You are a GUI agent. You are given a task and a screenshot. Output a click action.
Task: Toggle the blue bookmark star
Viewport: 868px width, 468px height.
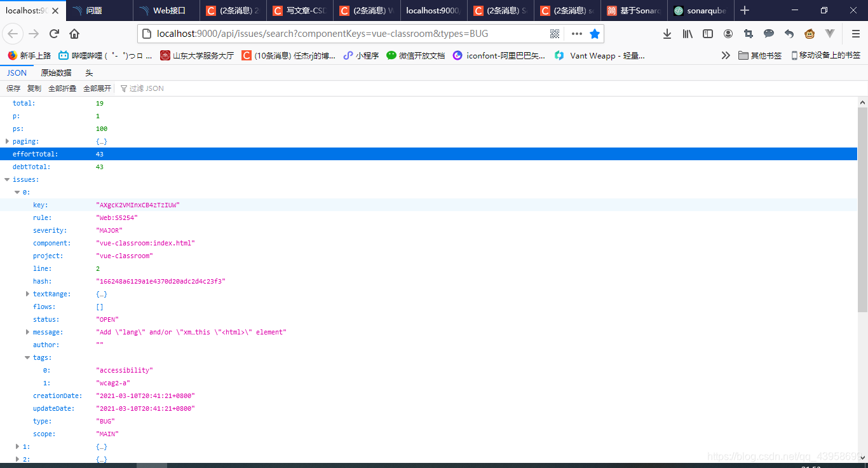tap(595, 34)
